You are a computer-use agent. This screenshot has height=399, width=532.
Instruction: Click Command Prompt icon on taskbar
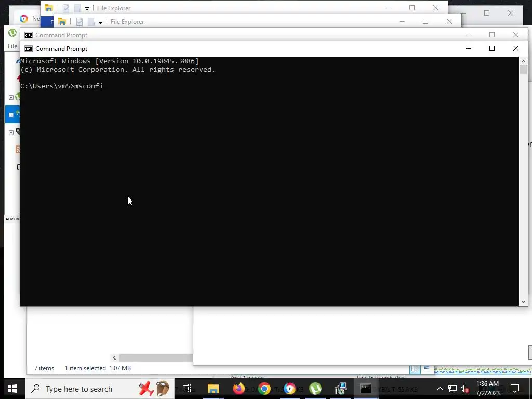(x=366, y=389)
